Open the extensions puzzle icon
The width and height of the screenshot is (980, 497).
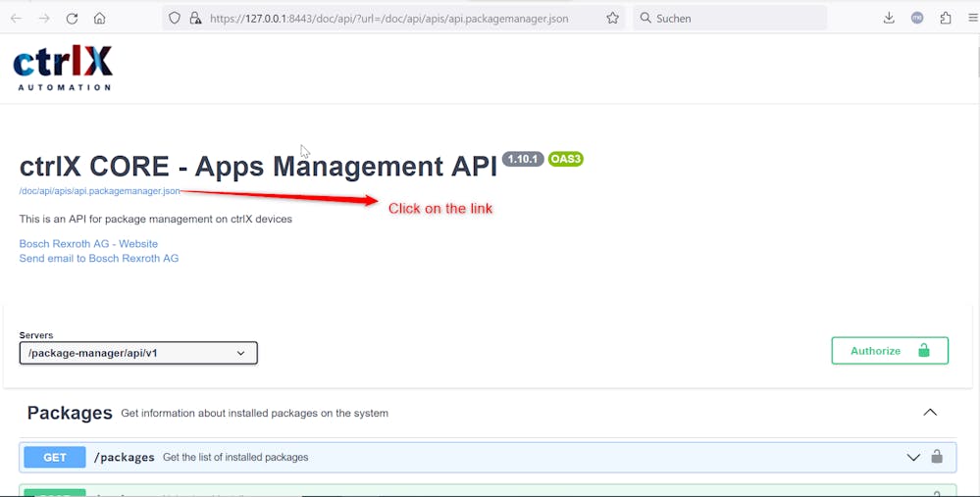[945, 18]
